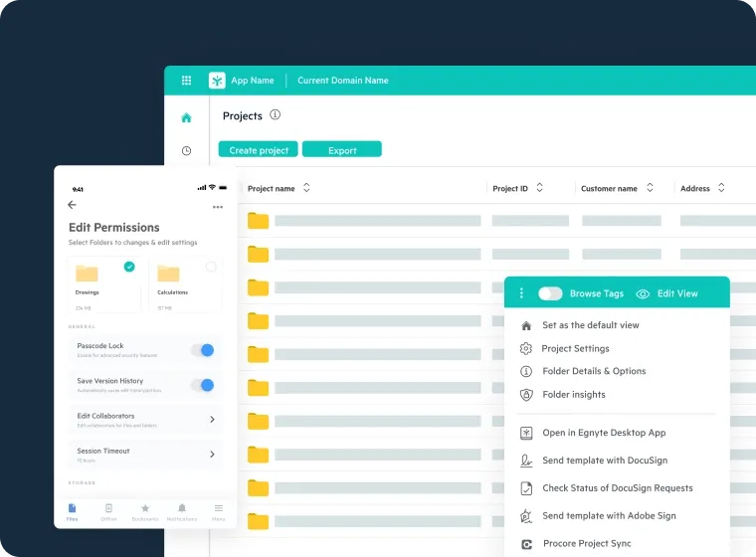Click the vertical dots in popup header
756x557 pixels.
pos(521,293)
